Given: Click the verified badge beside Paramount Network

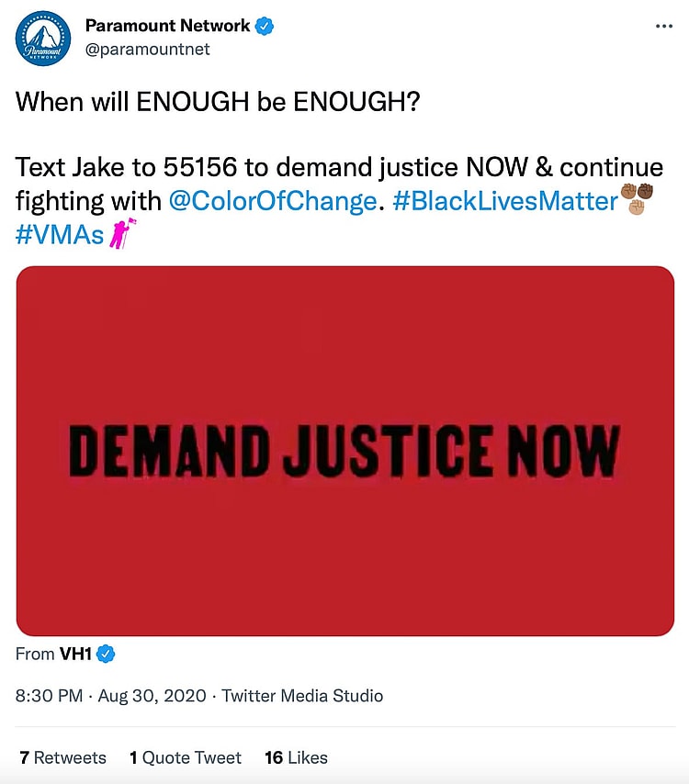Looking at the screenshot, I should tap(265, 26).
